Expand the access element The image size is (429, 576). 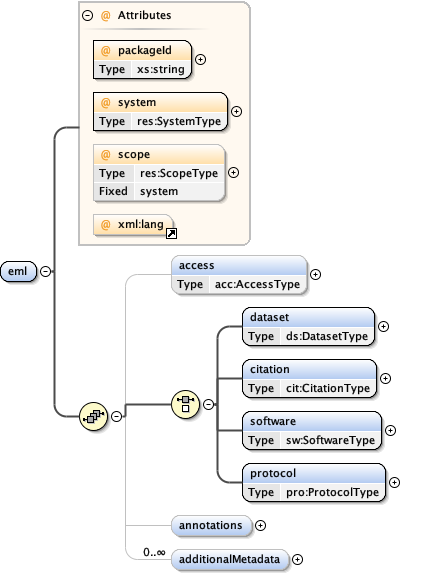tap(316, 274)
